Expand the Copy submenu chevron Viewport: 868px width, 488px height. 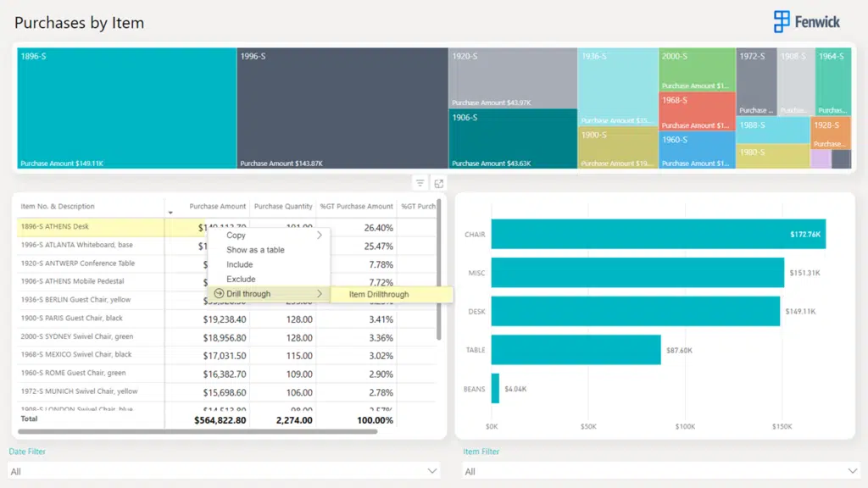tap(320, 236)
